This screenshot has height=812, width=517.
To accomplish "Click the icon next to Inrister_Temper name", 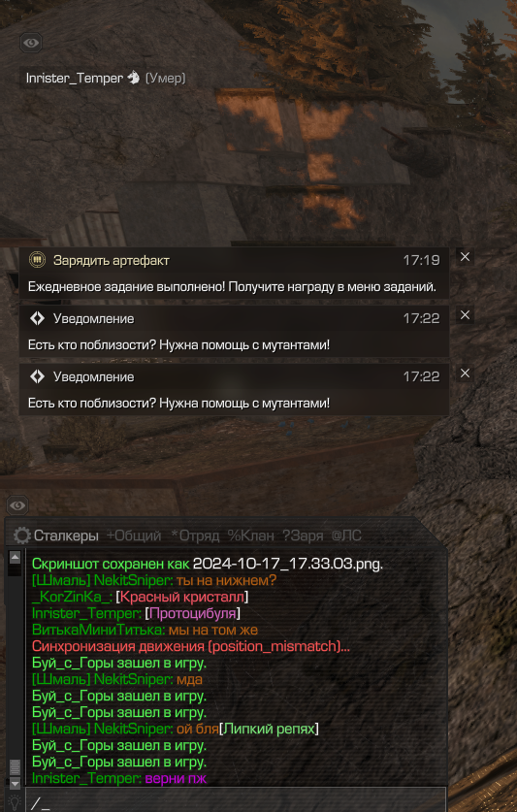I will (134, 78).
